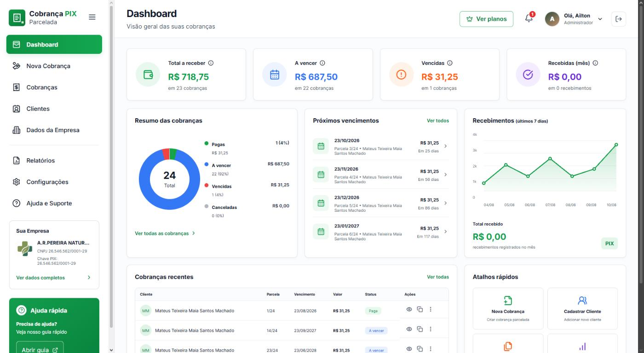The height and width of the screenshot is (353, 644).
Task: Click the 10/08 data point on Recebimentos chart
Action: [616, 145]
